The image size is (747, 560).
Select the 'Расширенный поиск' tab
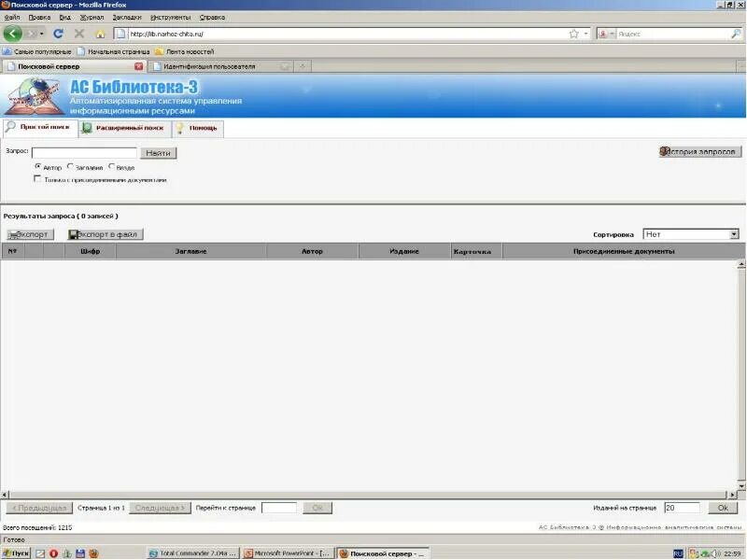click(x=125, y=128)
